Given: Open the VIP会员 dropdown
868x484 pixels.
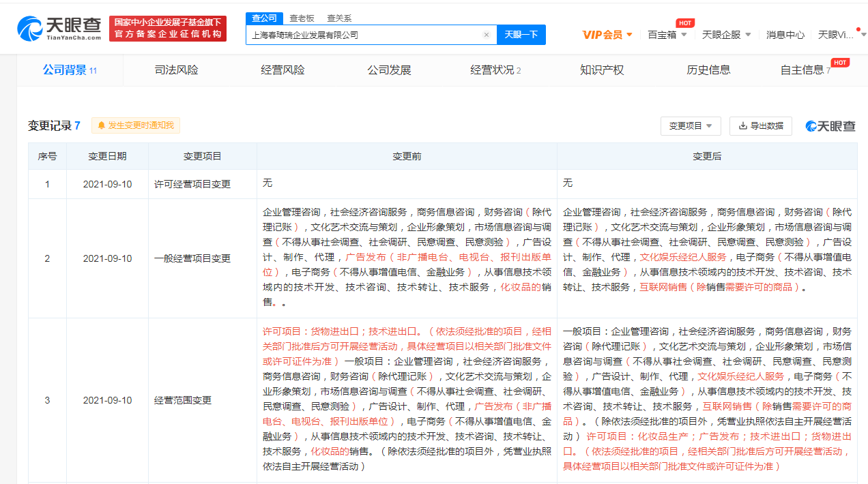Looking at the screenshot, I should coord(607,35).
